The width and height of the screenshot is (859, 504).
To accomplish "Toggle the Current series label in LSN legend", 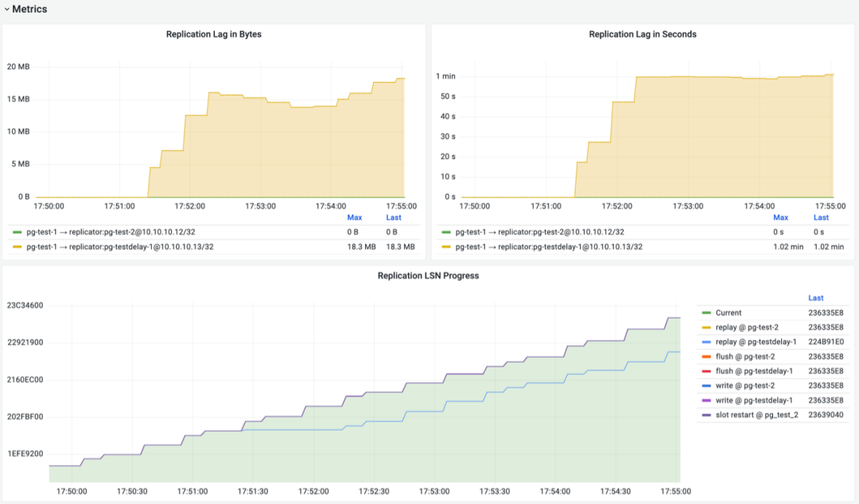I will pos(729,313).
